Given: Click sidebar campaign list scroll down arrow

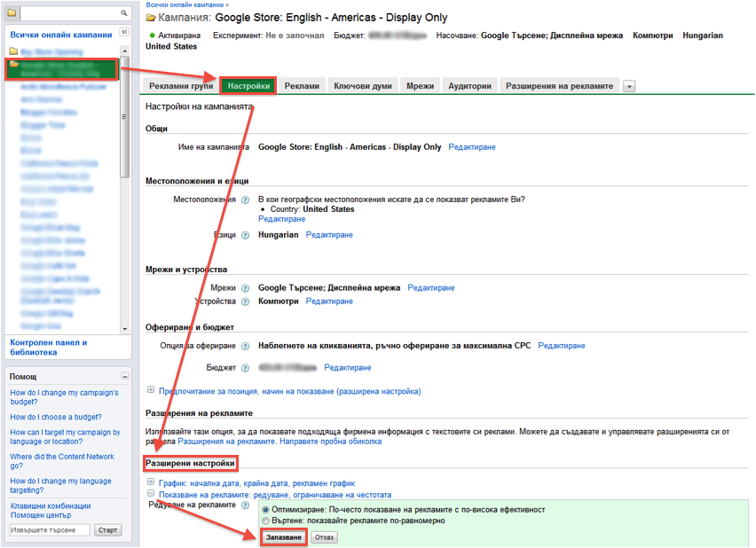Looking at the screenshot, I should point(125,329).
